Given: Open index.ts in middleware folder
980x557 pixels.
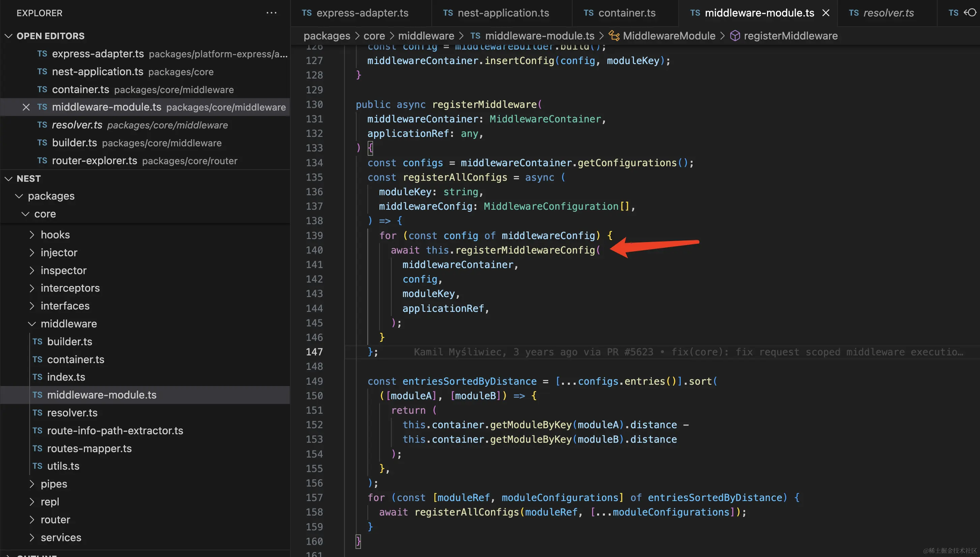Looking at the screenshot, I should 145,377.
